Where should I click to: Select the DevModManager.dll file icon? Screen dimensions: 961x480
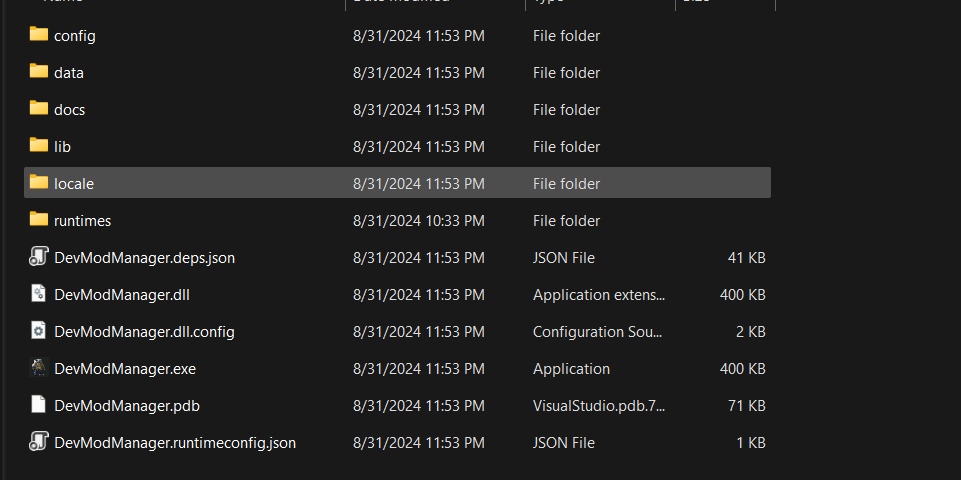[x=39, y=294]
